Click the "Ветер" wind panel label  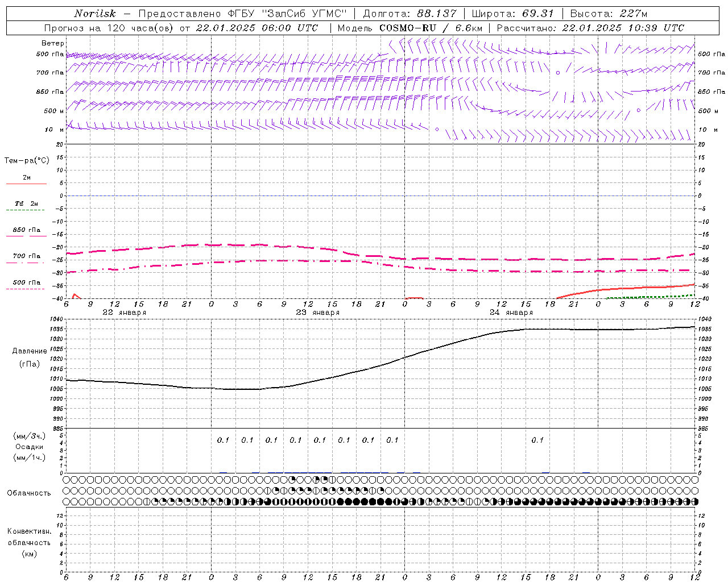(x=52, y=43)
